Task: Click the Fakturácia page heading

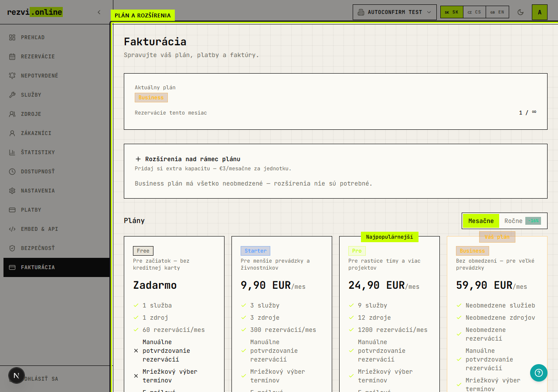Action: (x=155, y=42)
